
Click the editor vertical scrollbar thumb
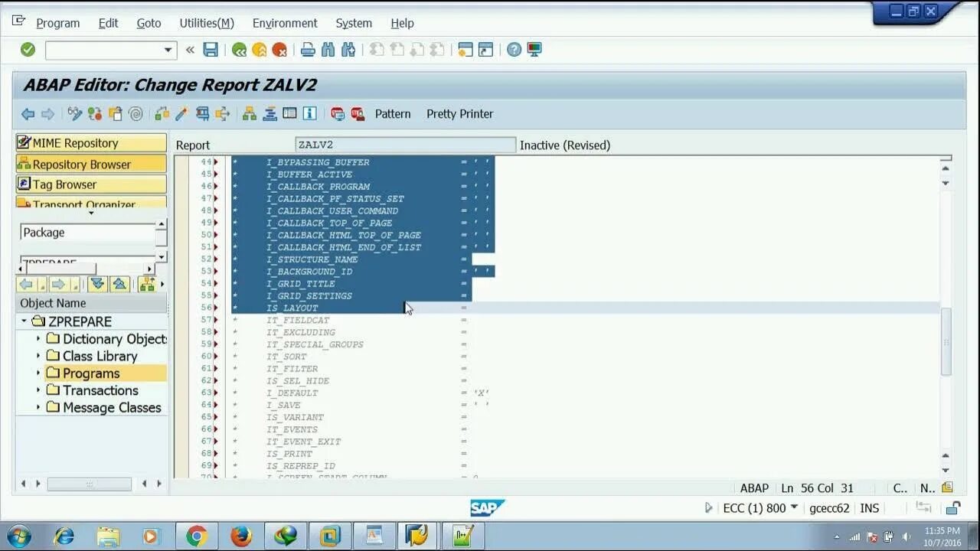tap(946, 341)
